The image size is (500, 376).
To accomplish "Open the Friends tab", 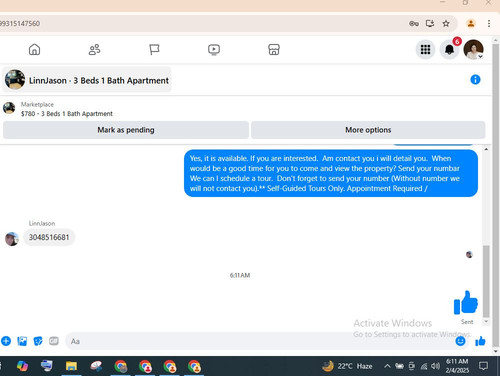I will [x=94, y=50].
